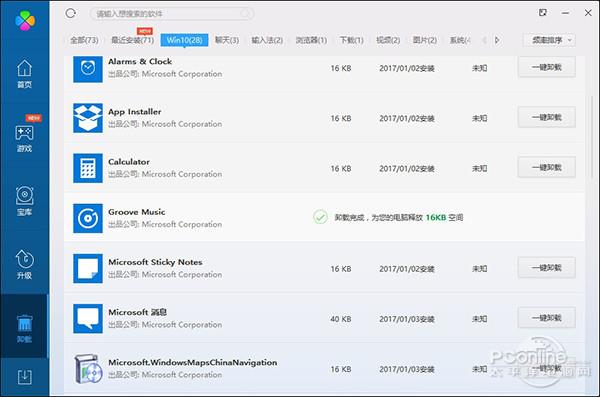
Task: Click the Alarms & Clock app icon
Action: click(88, 68)
